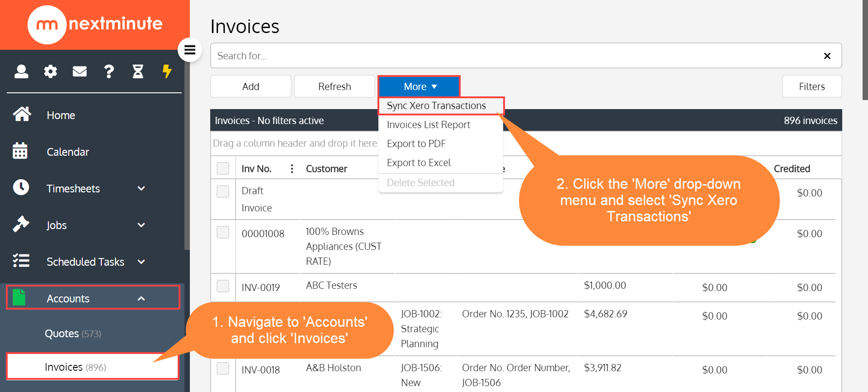Viewport: 868px width, 392px height.
Task: Collapse the Accounts section chevron
Action: 141,298
